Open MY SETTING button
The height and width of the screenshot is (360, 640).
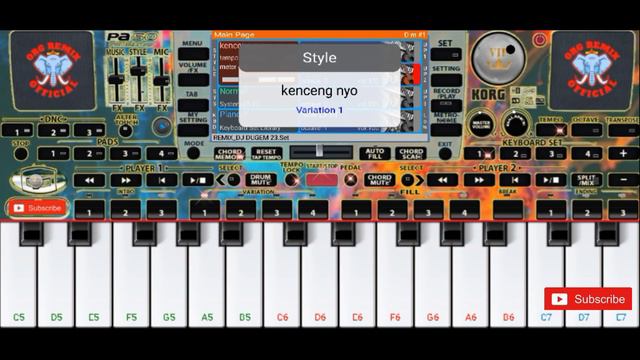[193, 130]
